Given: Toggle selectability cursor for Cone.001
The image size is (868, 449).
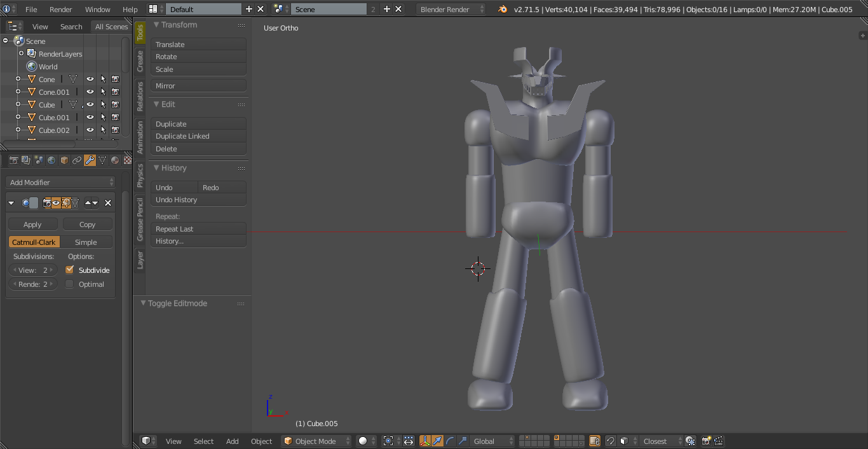Looking at the screenshot, I should click(103, 92).
